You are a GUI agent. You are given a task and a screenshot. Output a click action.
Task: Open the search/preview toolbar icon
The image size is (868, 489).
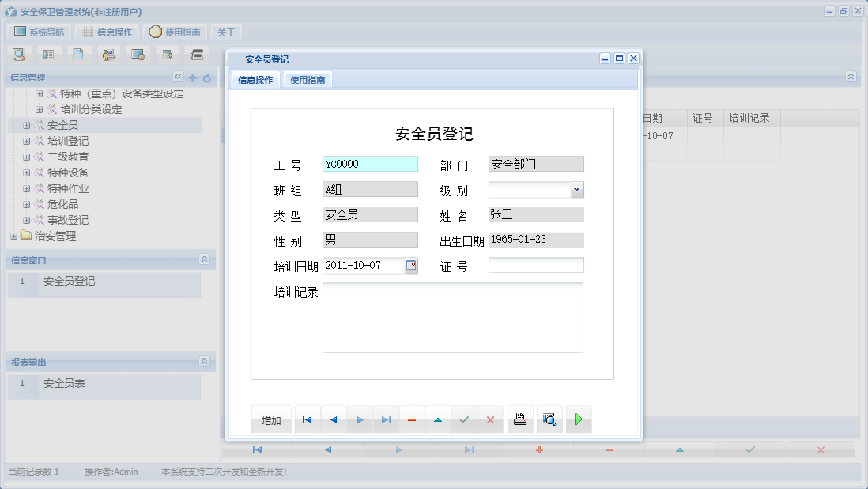pyautogui.click(x=19, y=54)
